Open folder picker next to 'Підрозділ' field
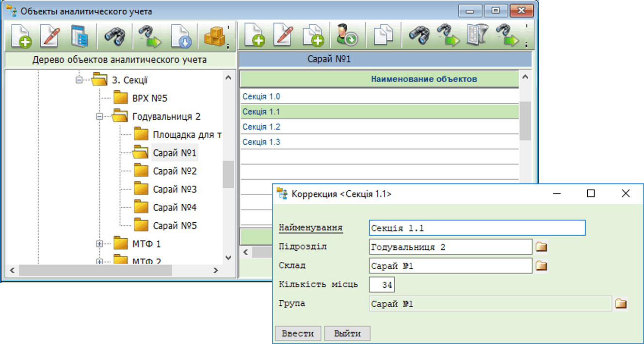Image resolution: width=644 pixels, height=344 pixels. point(541,247)
